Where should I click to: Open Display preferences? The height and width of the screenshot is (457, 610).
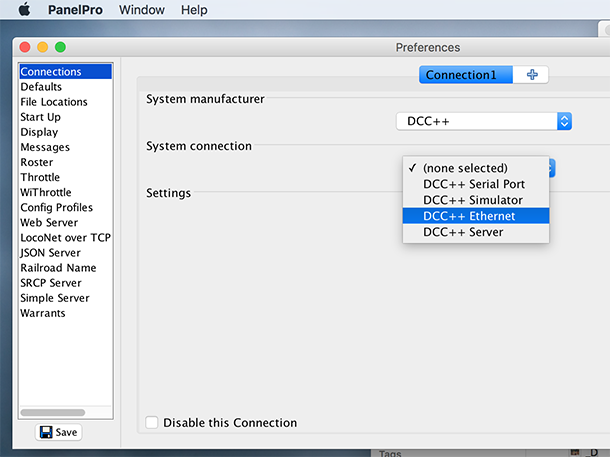click(65, 132)
